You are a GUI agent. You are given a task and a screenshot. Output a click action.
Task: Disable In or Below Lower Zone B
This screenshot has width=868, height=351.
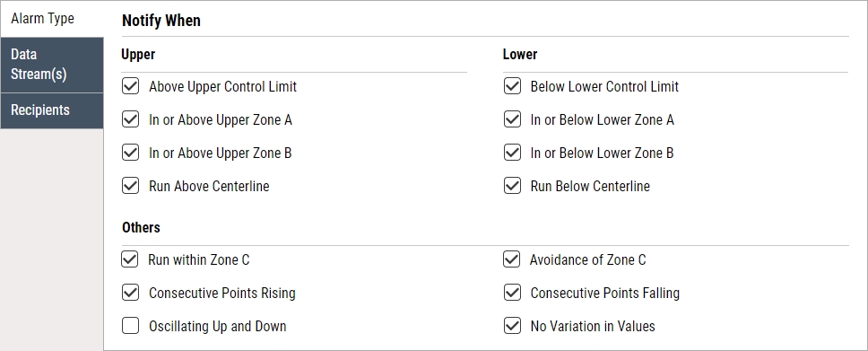(x=512, y=153)
